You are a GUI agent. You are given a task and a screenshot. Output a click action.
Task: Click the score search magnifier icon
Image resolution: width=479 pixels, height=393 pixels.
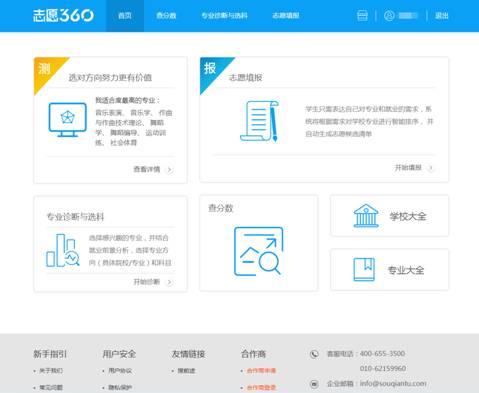[x=259, y=251]
